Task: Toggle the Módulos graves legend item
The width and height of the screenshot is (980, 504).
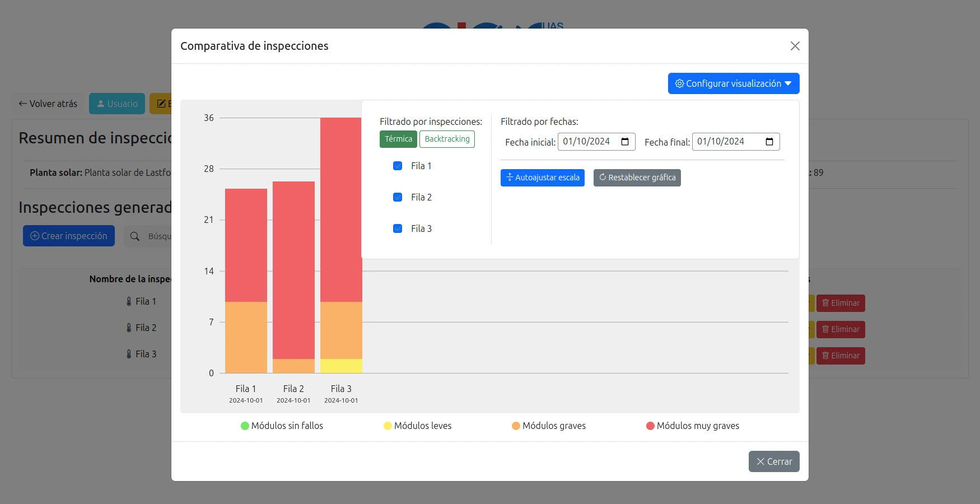Action: click(x=549, y=426)
